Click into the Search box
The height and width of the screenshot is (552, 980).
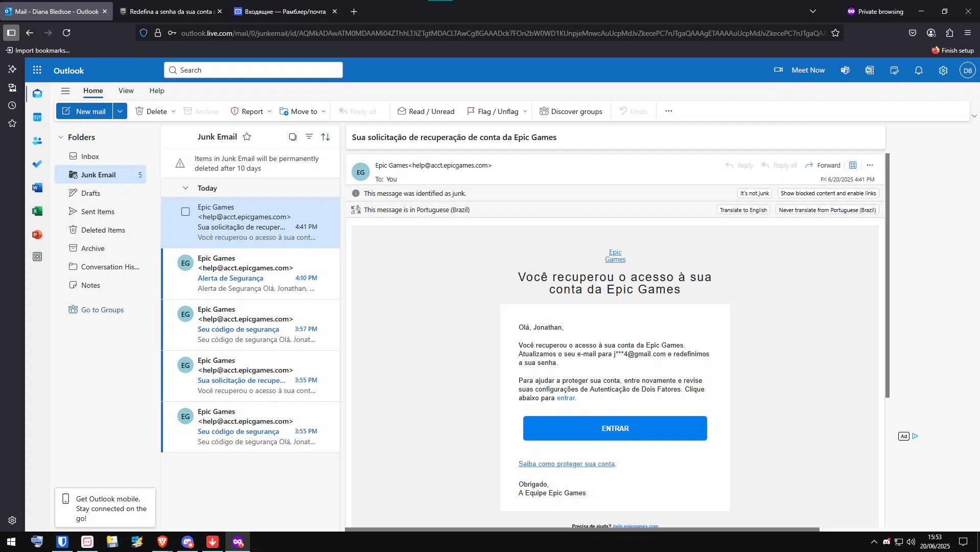point(253,70)
